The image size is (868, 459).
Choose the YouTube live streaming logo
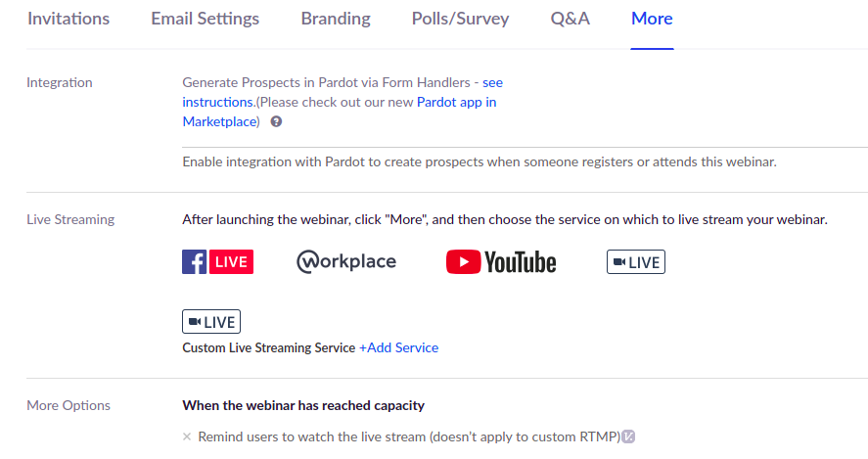click(501, 262)
